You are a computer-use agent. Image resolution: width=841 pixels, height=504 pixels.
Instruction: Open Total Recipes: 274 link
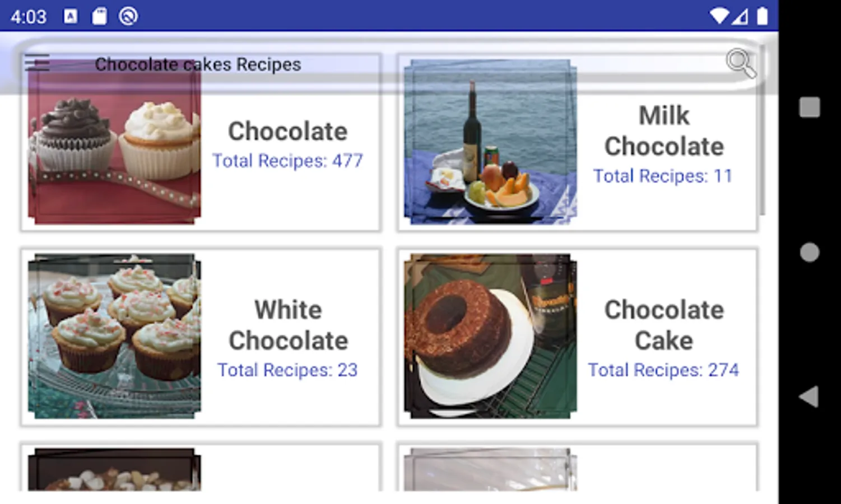pyautogui.click(x=663, y=370)
